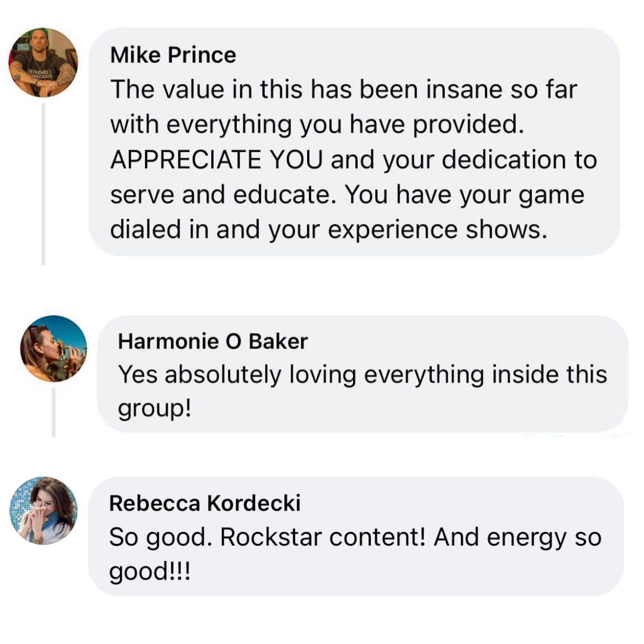
Task: Click the black bar at the bottom
Action: 322,623
